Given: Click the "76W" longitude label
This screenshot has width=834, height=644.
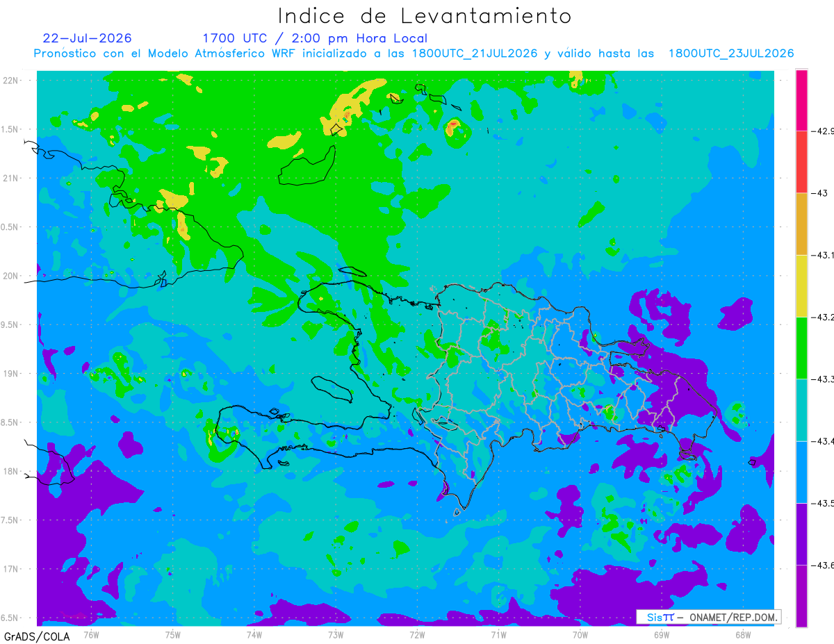Looking at the screenshot, I should [x=91, y=634].
